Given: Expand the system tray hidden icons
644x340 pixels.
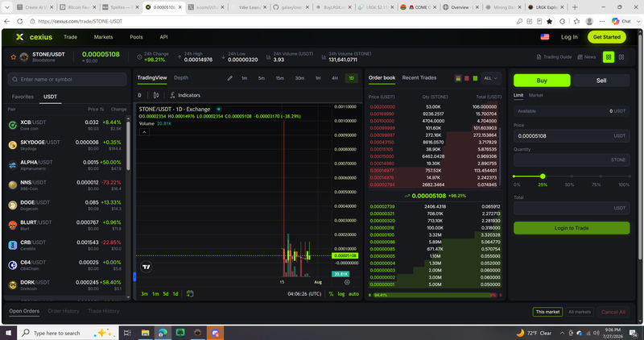Looking at the screenshot, I should tap(562, 333).
